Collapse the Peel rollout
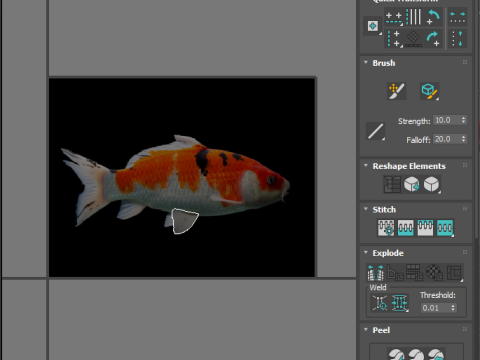This screenshot has height=360, width=480. (x=366, y=330)
